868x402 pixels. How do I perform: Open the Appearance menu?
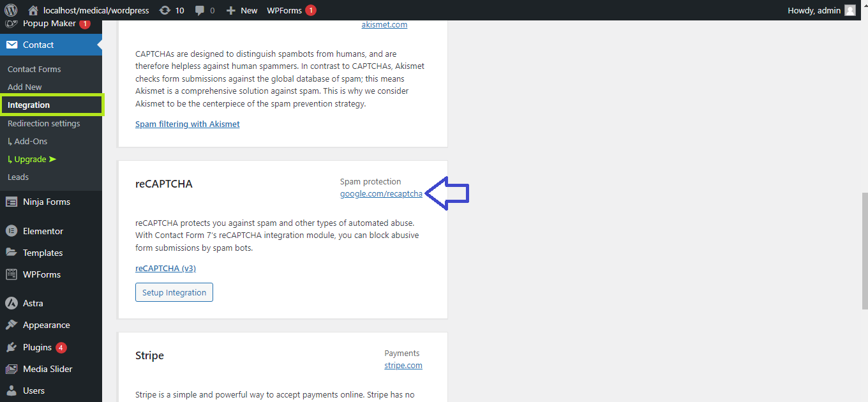click(x=46, y=325)
